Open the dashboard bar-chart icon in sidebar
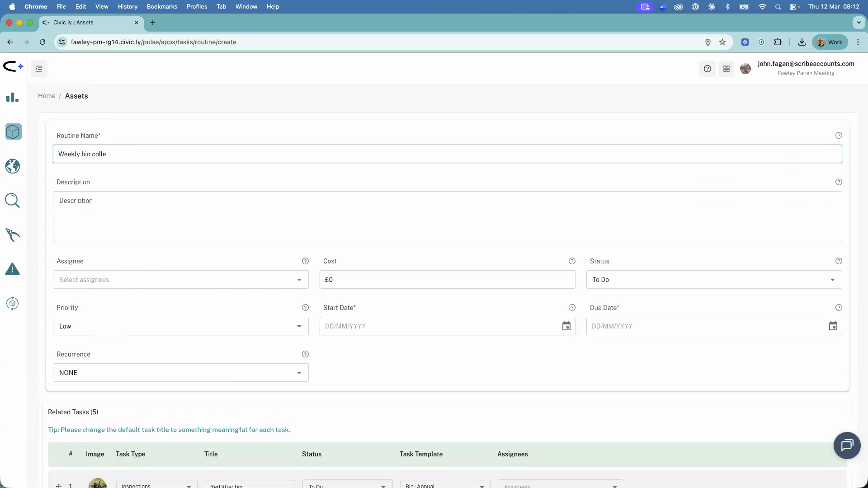 pyautogui.click(x=12, y=97)
